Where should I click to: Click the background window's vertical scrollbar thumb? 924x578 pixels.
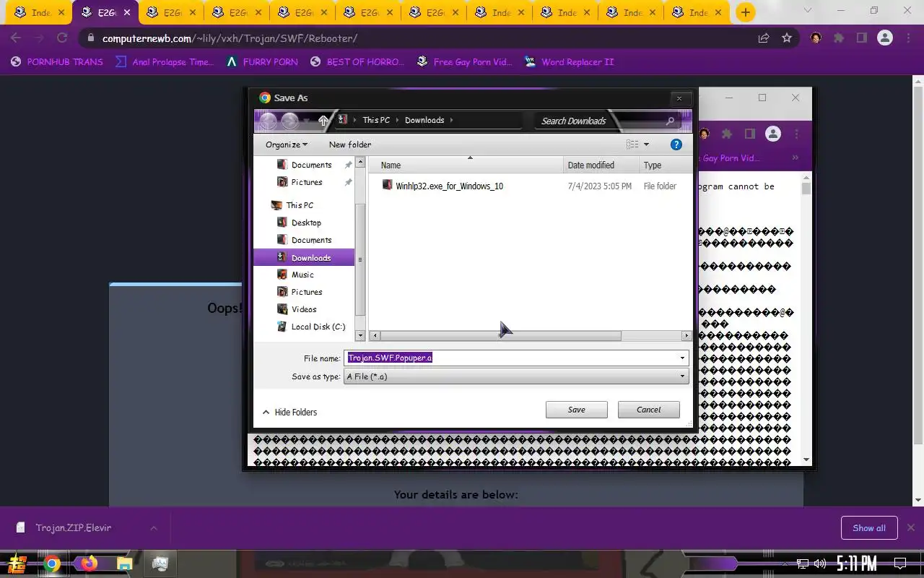pos(806,188)
